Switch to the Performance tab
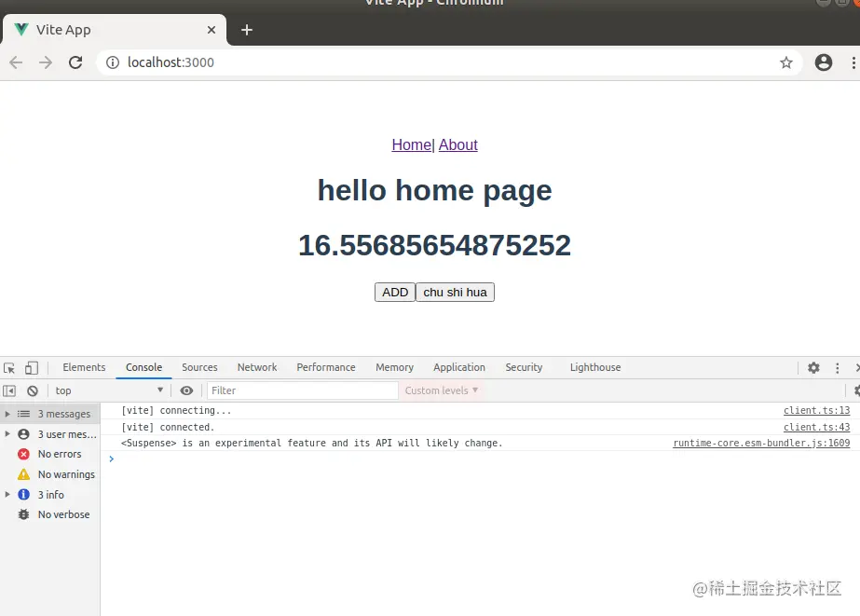Viewport: 860px width, 616px height. click(x=326, y=367)
